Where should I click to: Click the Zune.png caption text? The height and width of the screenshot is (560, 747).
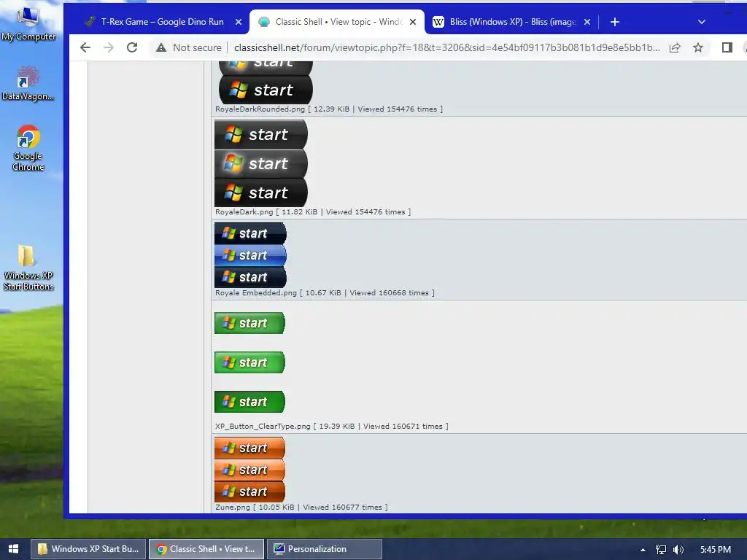pos(301,507)
